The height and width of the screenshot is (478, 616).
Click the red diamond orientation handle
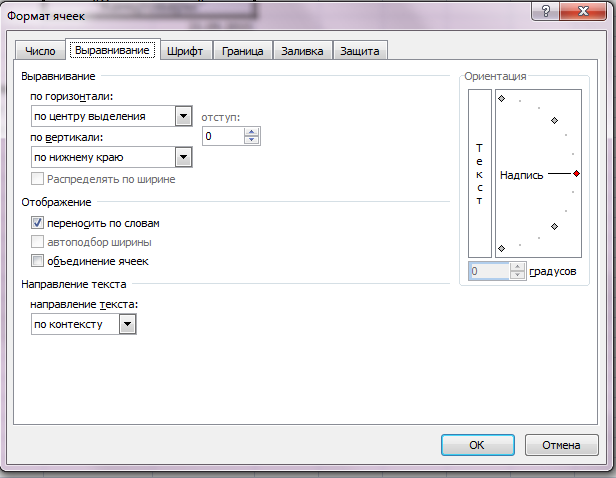(576, 174)
